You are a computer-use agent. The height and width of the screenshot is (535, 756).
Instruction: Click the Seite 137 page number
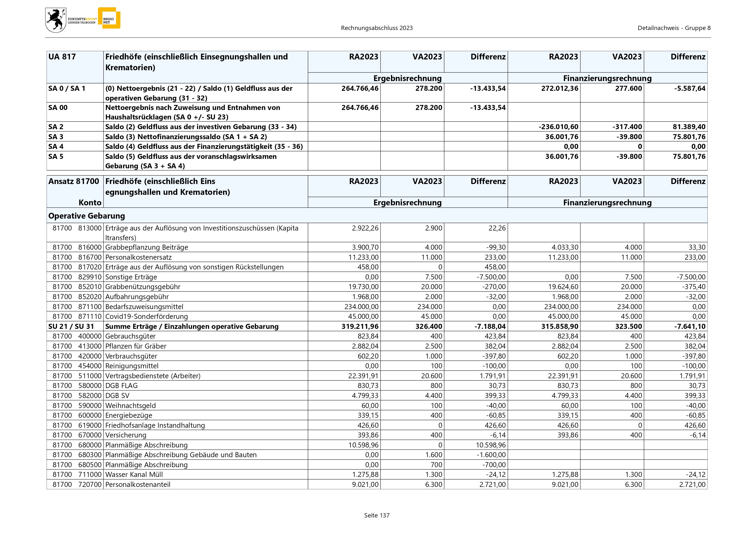click(x=377, y=516)
